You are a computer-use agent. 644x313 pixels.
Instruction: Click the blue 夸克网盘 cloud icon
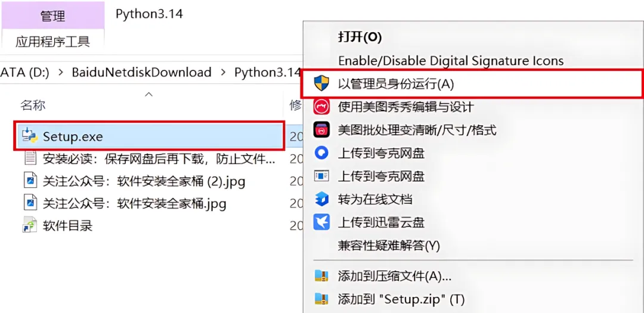coord(321,153)
